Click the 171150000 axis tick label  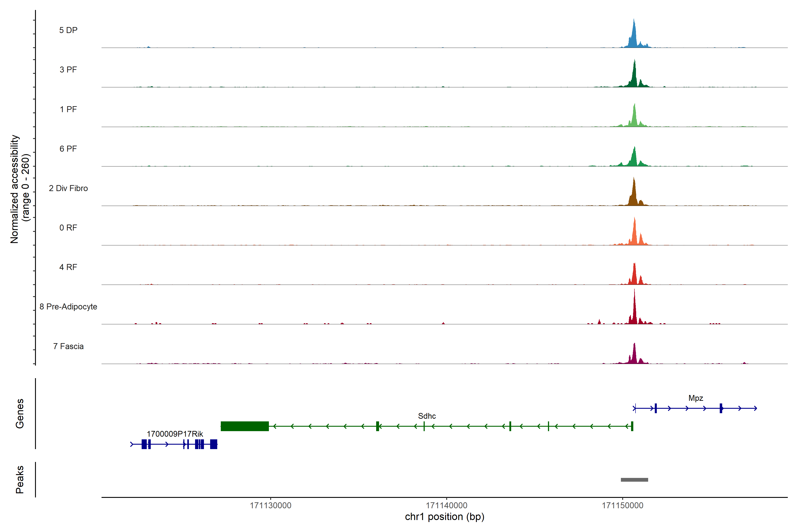622,506
